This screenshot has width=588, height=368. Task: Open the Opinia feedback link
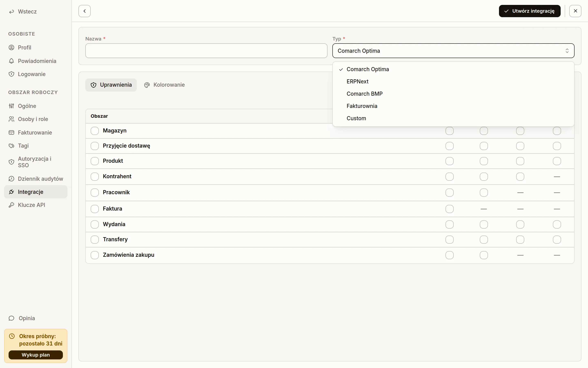pos(36,318)
